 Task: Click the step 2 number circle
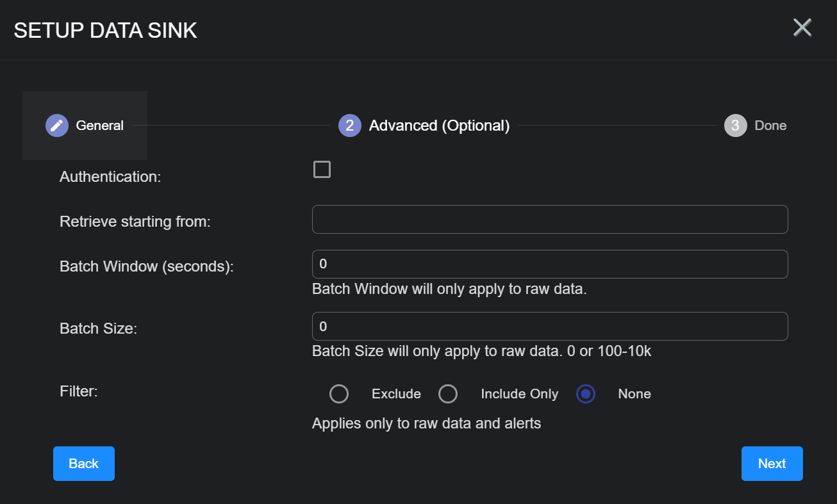(x=349, y=126)
